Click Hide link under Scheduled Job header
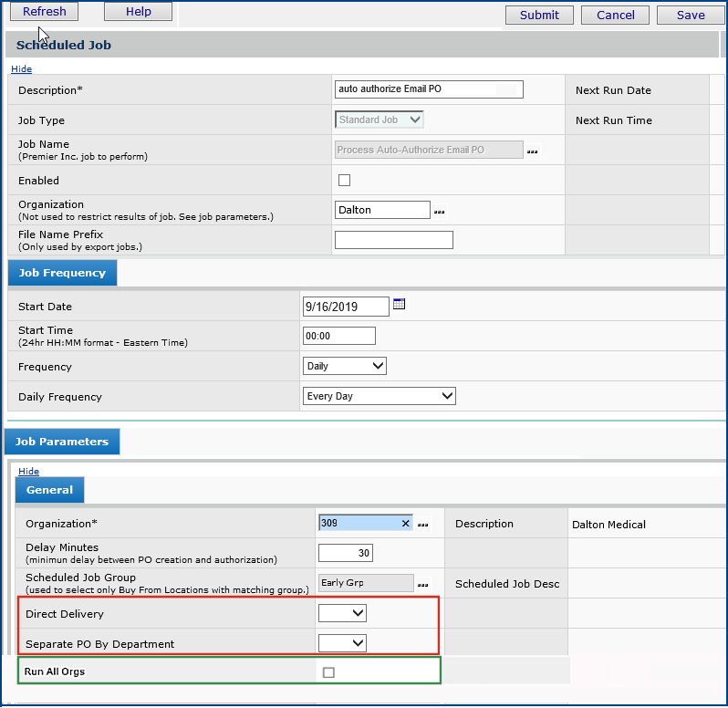 pyautogui.click(x=21, y=69)
